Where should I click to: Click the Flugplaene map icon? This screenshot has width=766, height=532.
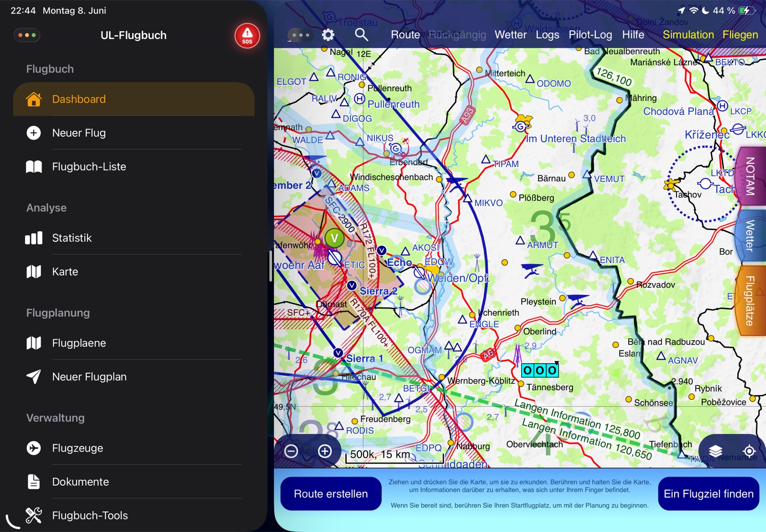point(34,343)
